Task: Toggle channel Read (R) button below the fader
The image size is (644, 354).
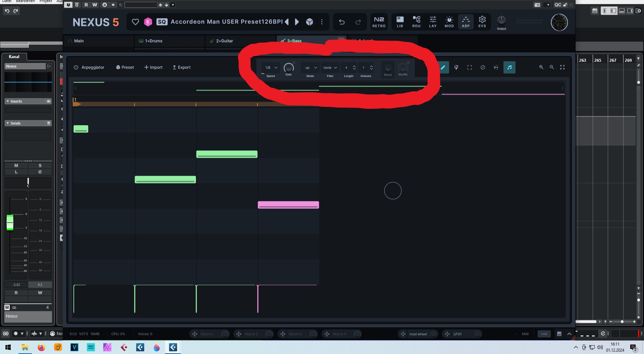Action: [x=16, y=293]
